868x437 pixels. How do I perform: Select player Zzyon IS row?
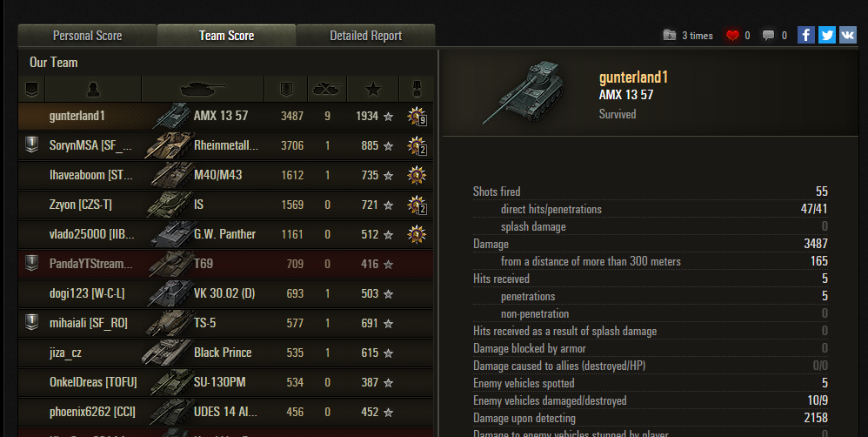226,205
